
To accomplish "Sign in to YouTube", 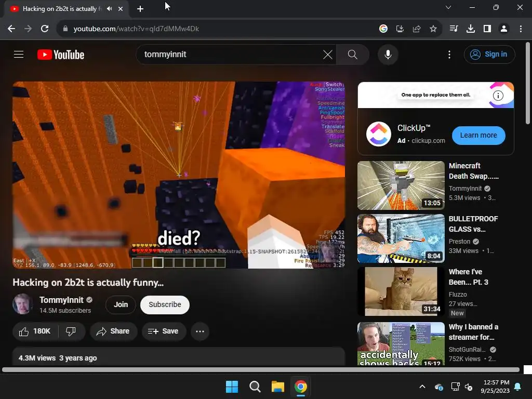I will tap(489, 54).
